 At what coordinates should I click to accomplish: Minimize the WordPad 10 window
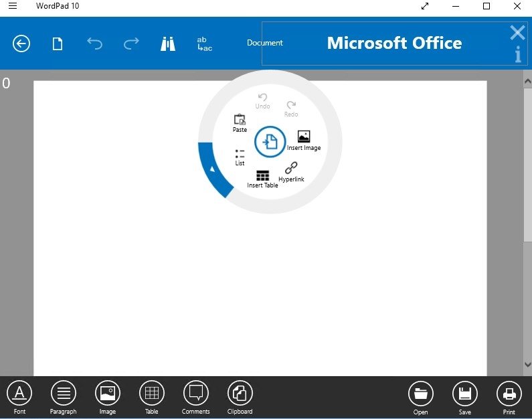[x=456, y=6]
